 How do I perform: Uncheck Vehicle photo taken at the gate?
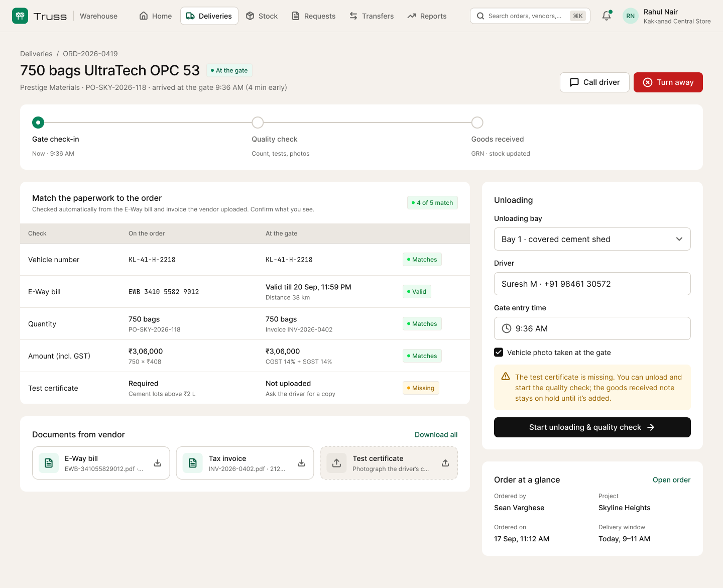[x=499, y=352]
